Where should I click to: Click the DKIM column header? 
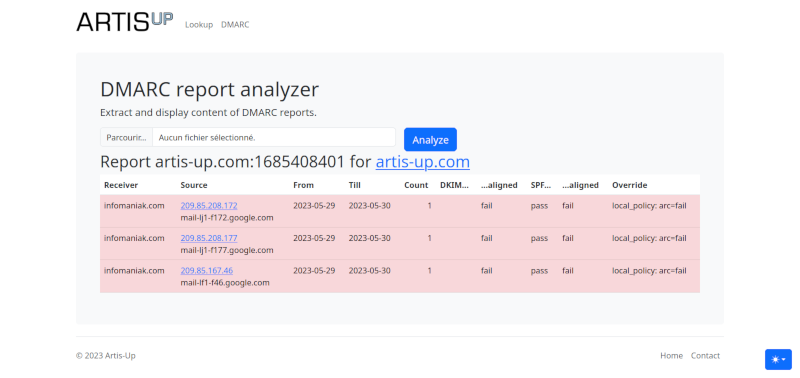pyautogui.click(x=454, y=185)
